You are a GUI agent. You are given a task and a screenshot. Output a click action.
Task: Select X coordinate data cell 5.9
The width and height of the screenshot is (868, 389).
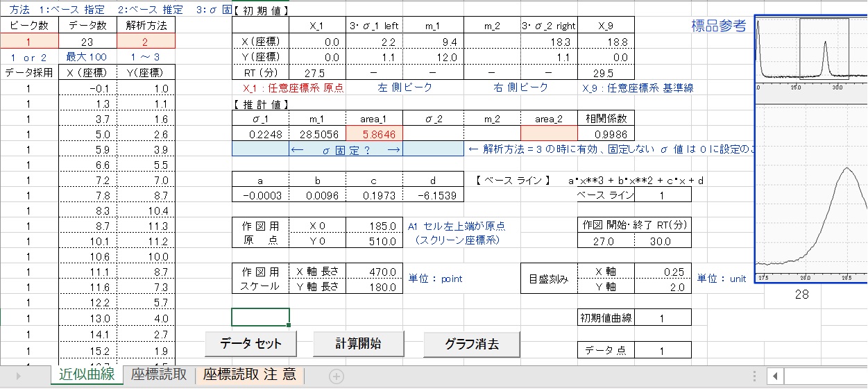pos(88,149)
